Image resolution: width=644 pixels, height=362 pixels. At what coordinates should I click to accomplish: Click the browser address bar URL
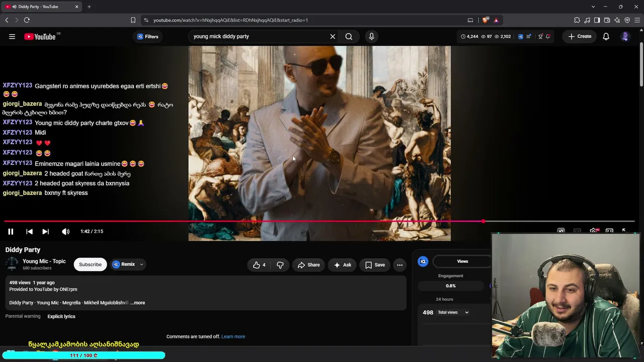(x=230, y=20)
